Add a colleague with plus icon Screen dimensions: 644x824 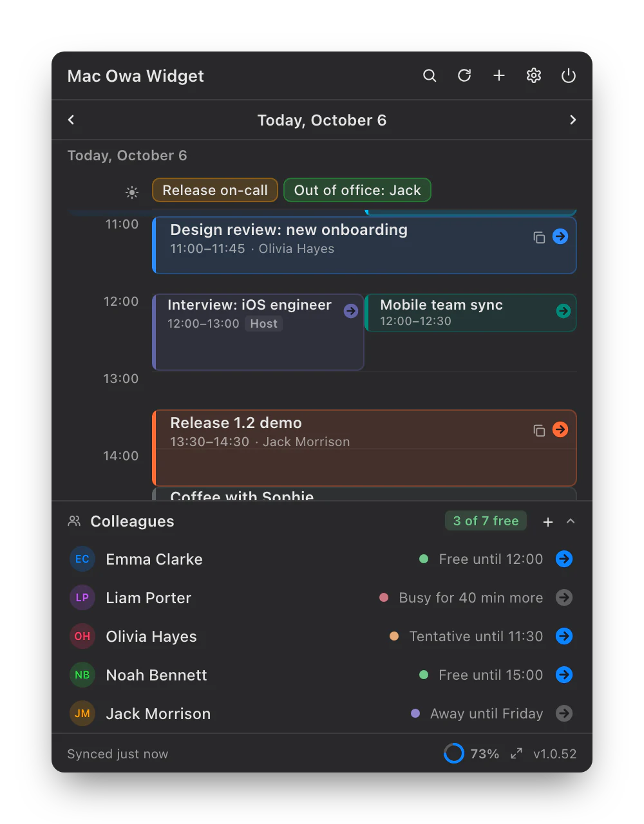tap(548, 522)
